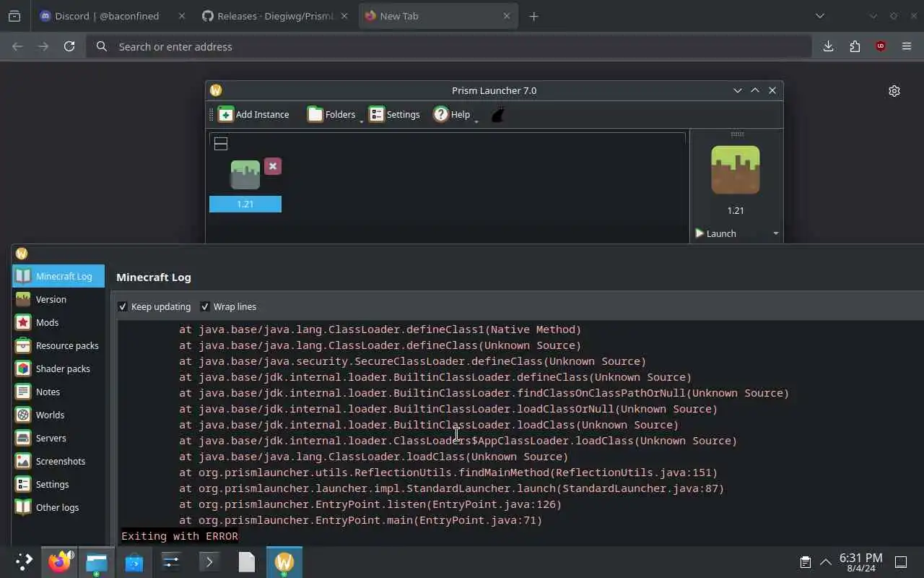
Task: Open Prism Launcher Settings toolbar item
Action: (x=394, y=114)
